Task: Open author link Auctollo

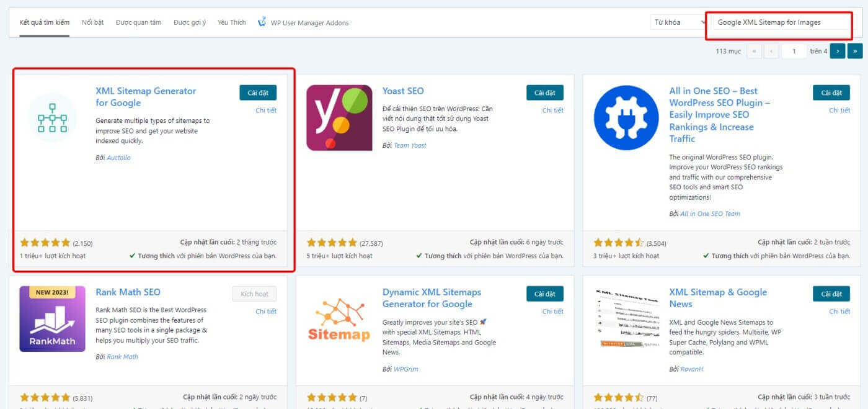Action: [118, 158]
